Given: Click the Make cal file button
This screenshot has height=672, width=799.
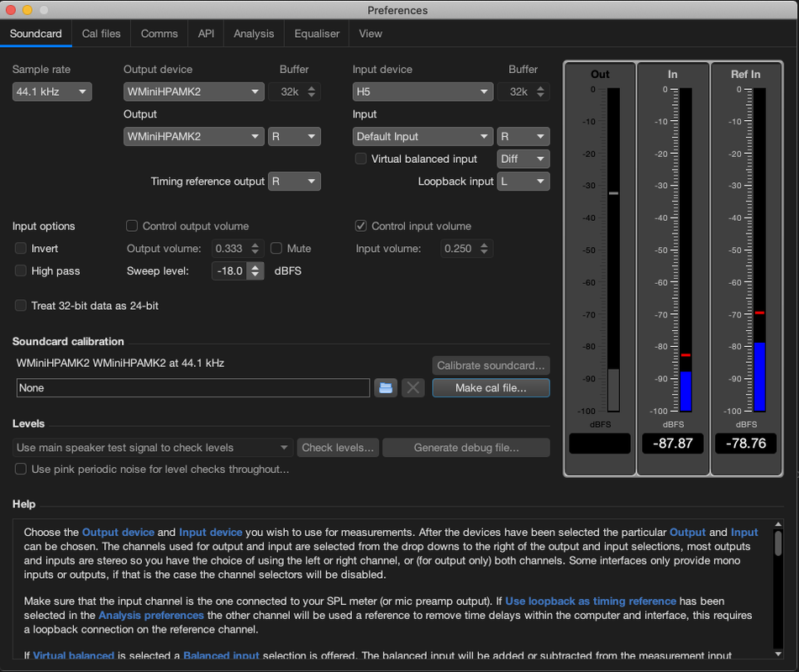Looking at the screenshot, I should click(491, 388).
